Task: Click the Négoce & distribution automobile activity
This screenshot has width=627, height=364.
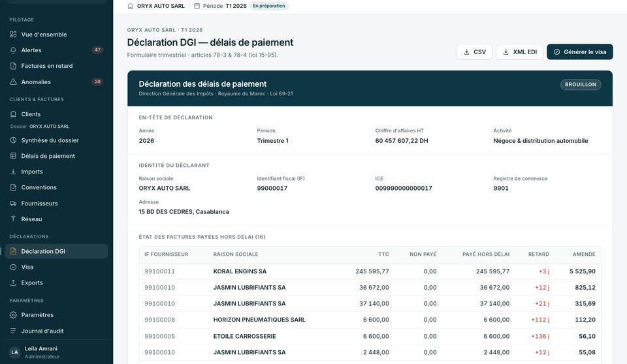Action: click(541, 141)
